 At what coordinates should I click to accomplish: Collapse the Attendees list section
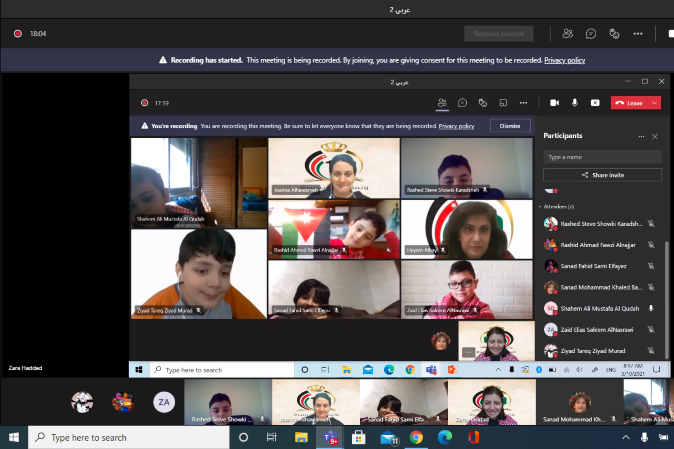tap(541, 207)
